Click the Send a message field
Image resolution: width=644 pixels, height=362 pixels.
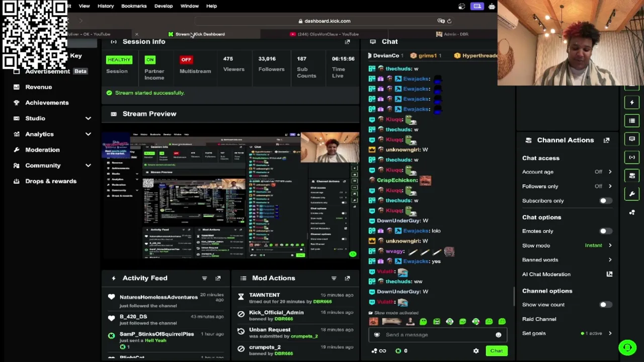point(437,335)
